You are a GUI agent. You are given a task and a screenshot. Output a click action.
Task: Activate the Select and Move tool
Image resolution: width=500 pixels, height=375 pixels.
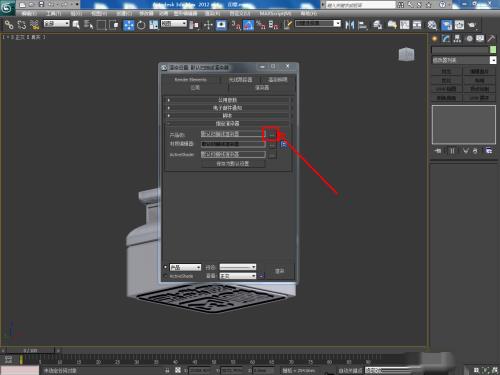(x=129, y=25)
